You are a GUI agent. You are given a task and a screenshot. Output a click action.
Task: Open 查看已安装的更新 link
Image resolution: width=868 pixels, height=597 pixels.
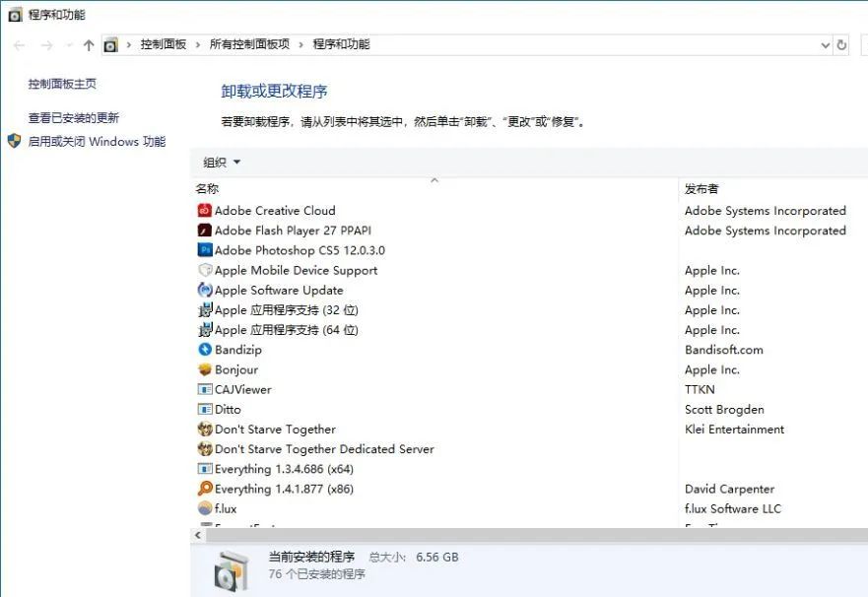(x=74, y=117)
